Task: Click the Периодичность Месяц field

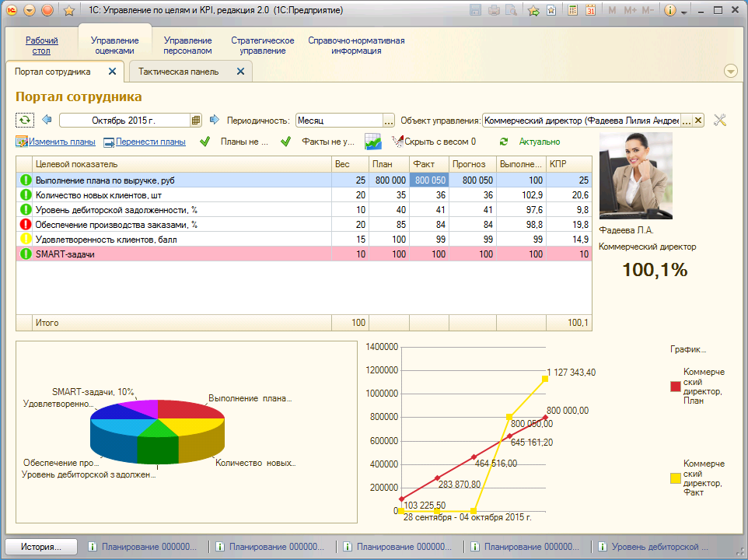Action: point(339,121)
